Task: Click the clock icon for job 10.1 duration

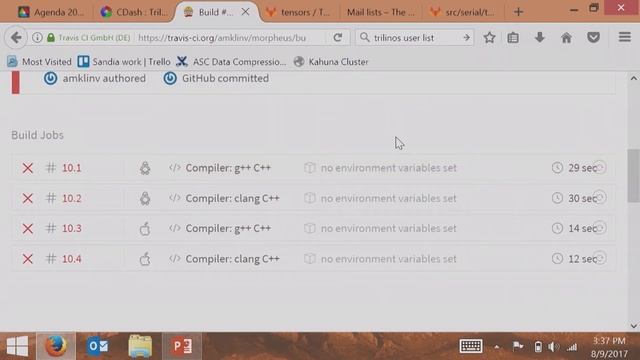Action: coord(557,167)
